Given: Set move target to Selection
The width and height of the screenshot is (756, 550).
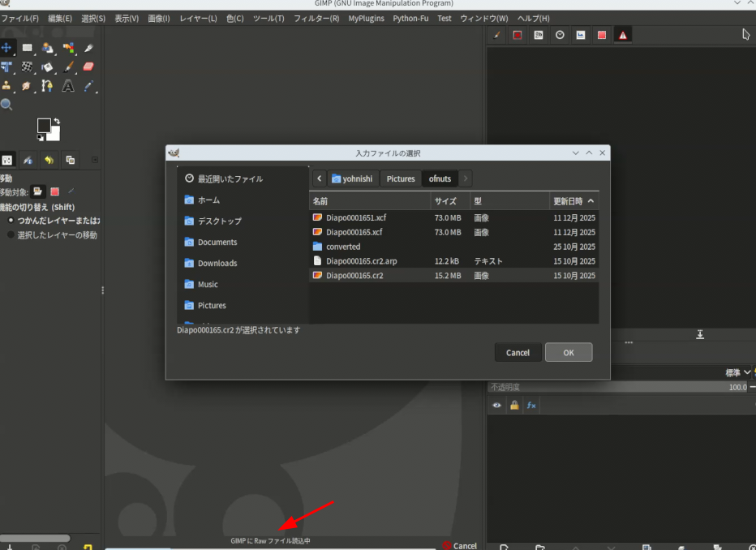Looking at the screenshot, I should coord(55,191).
